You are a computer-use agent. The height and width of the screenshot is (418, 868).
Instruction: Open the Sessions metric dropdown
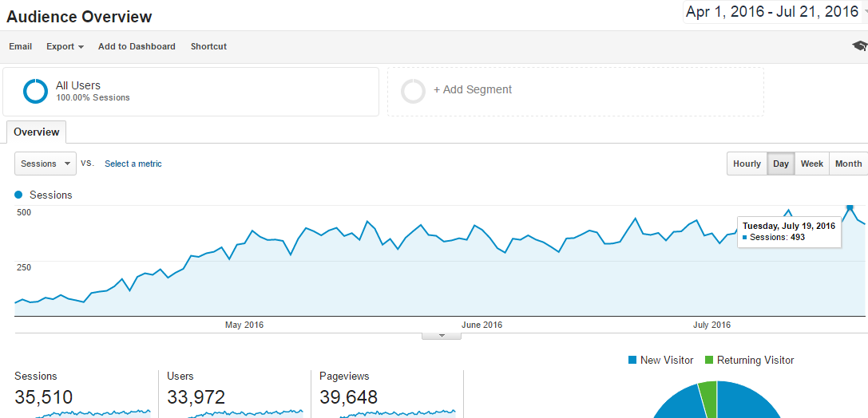click(x=46, y=164)
